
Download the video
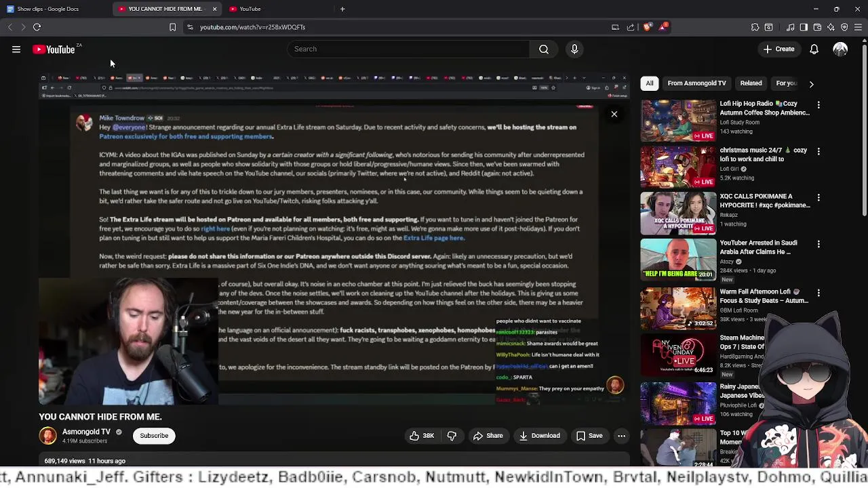point(540,436)
